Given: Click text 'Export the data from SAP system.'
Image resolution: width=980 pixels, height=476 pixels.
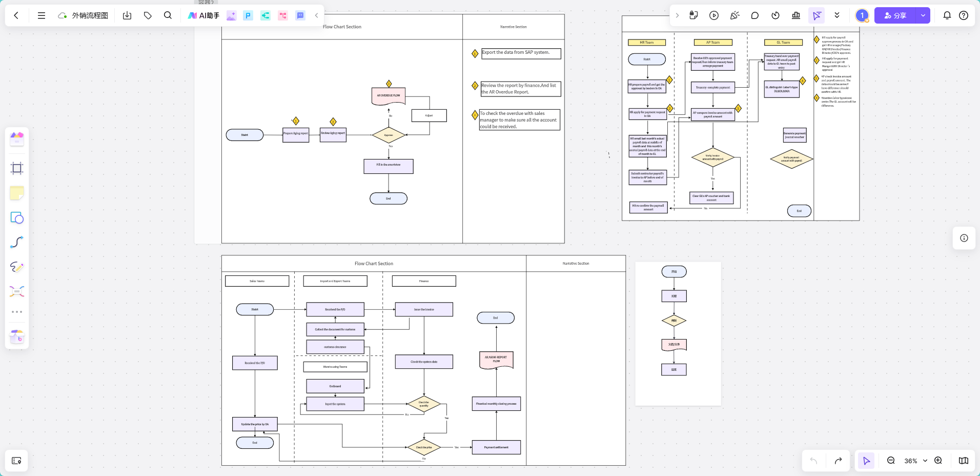Looking at the screenshot, I should pyautogui.click(x=516, y=52).
